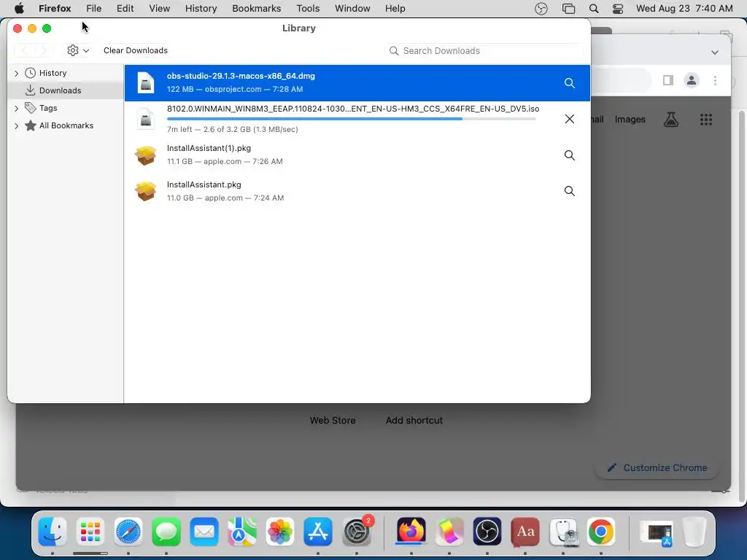Viewport: 747px width, 560px height.
Task: Open the Apple menu
Action: (x=19, y=9)
